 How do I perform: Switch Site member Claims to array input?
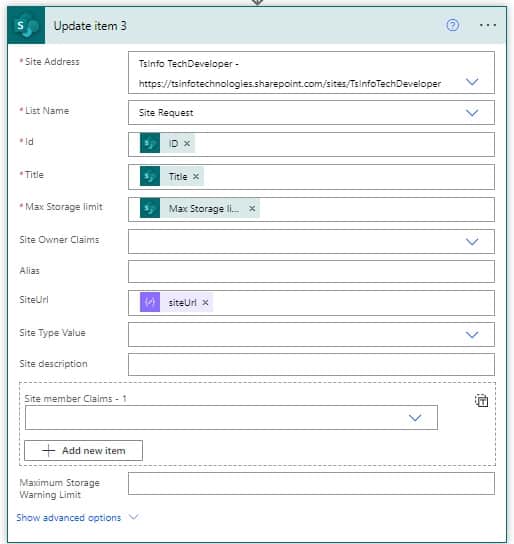coord(481,400)
